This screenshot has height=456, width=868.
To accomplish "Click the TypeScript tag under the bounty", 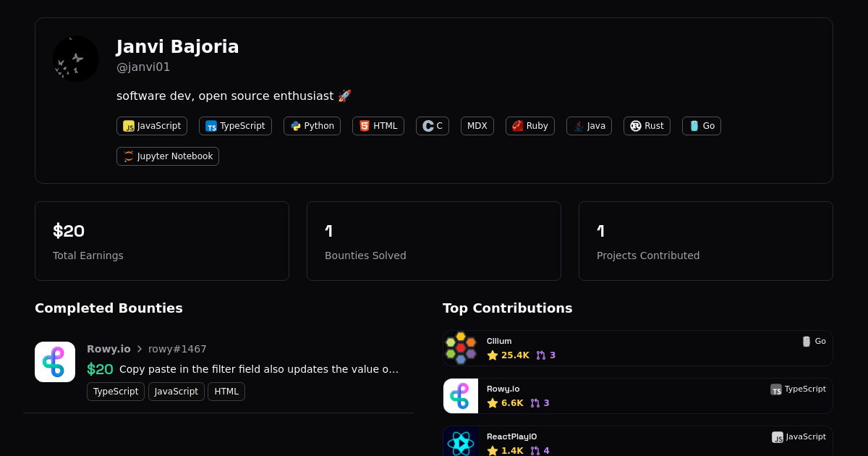I will (x=116, y=392).
